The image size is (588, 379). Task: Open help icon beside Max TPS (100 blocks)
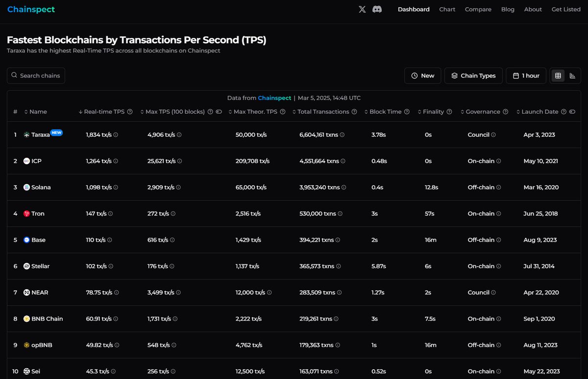210,112
